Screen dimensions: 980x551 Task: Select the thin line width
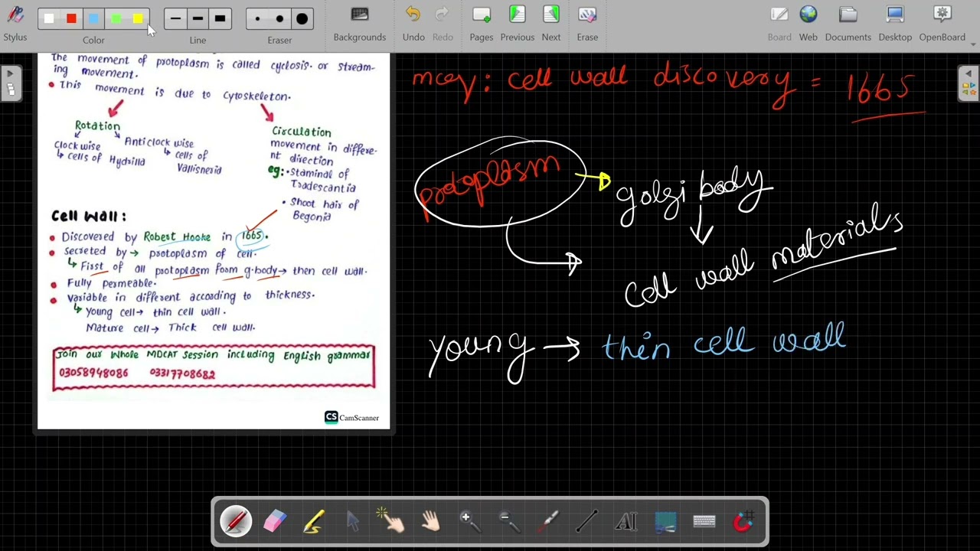[176, 18]
